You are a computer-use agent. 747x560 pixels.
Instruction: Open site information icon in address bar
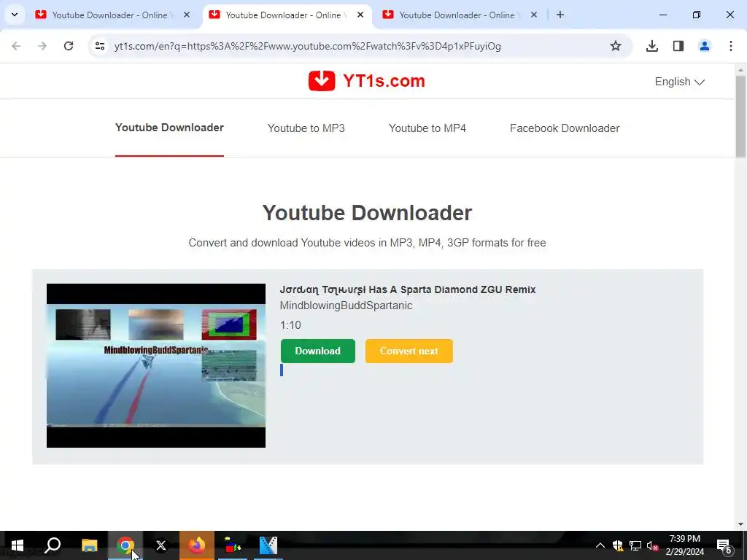[99, 46]
